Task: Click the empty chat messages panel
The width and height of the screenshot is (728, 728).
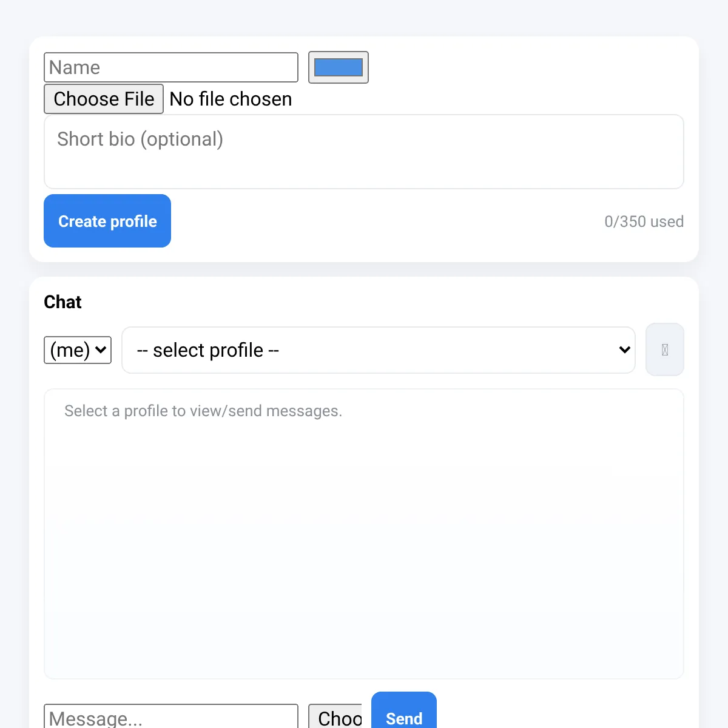Action: click(x=364, y=534)
